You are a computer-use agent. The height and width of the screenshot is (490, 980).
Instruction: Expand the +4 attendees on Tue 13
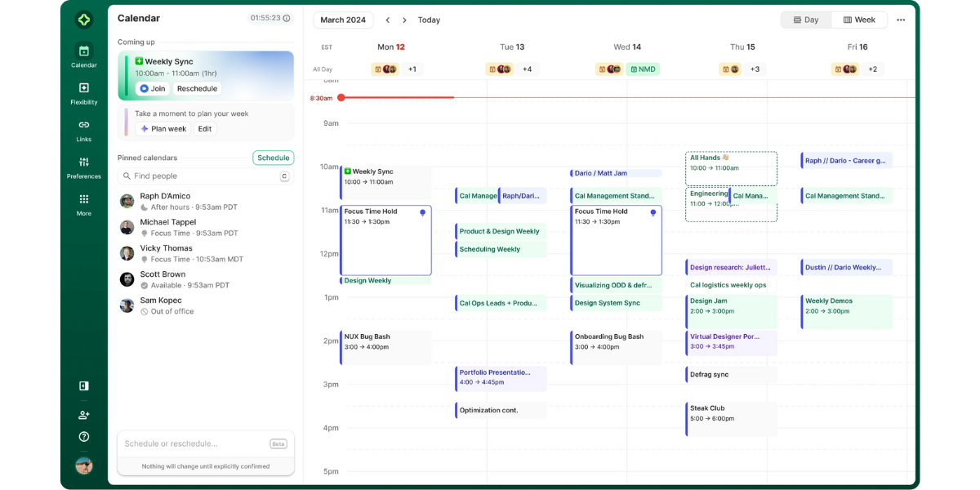point(527,69)
